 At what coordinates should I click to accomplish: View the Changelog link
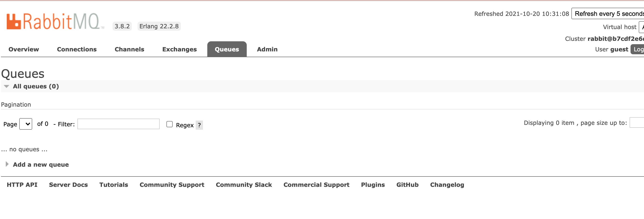(x=447, y=185)
